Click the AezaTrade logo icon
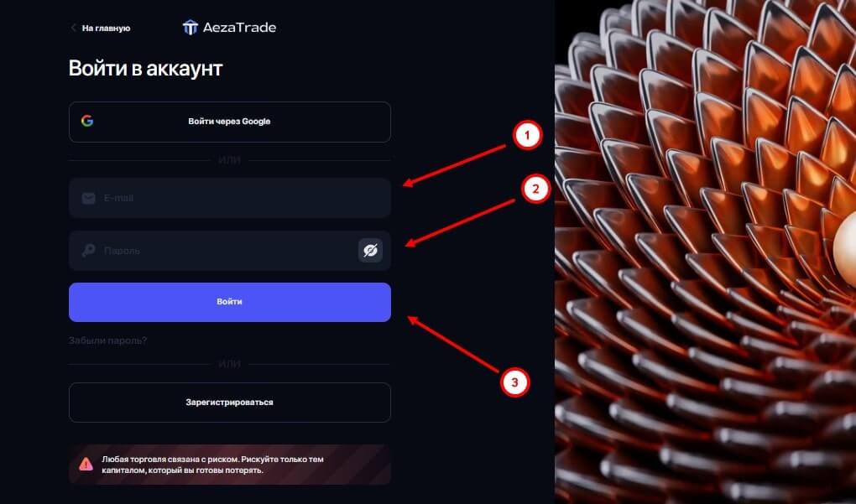The image size is (856, 504). 190,28
